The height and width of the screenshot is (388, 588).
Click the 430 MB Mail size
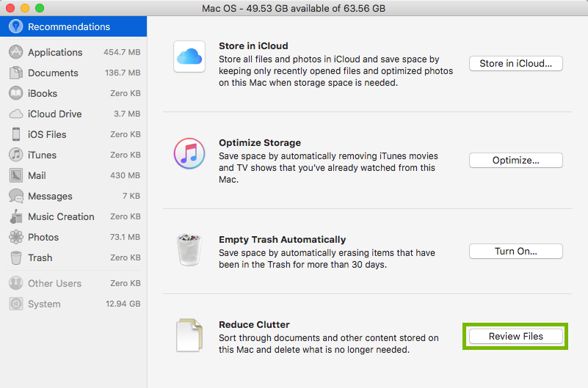pyautogui.click(x=125, y=175)
